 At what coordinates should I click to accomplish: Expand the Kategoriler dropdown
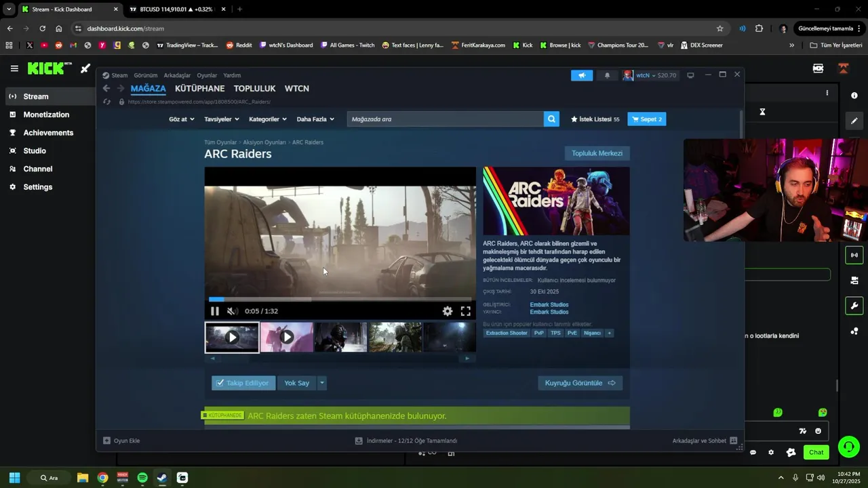[268, 119]
